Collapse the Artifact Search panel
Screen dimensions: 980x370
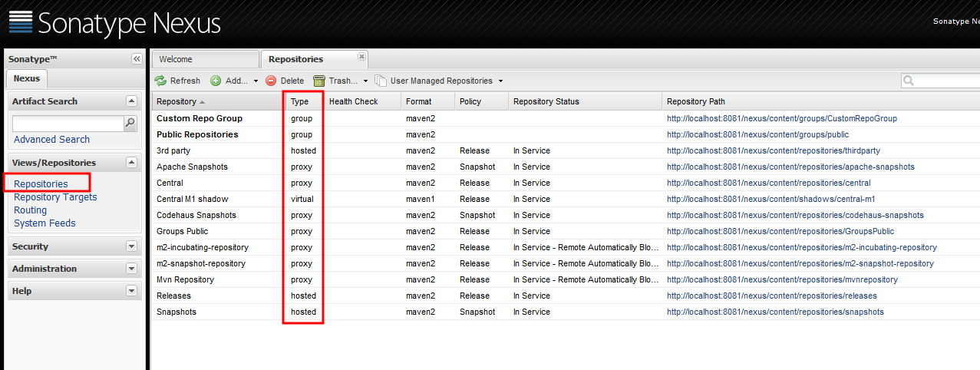click(131, 101)
